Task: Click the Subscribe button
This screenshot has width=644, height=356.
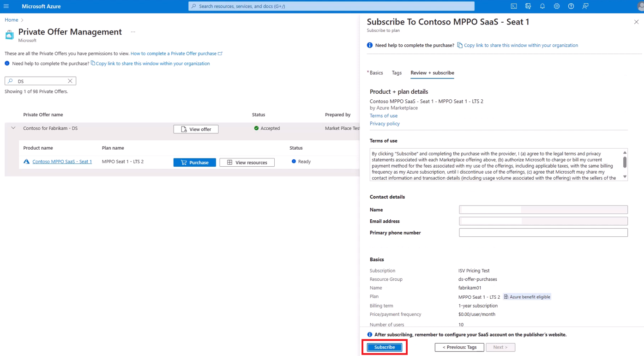Action: pyautogui.click(x=385, y=347)
